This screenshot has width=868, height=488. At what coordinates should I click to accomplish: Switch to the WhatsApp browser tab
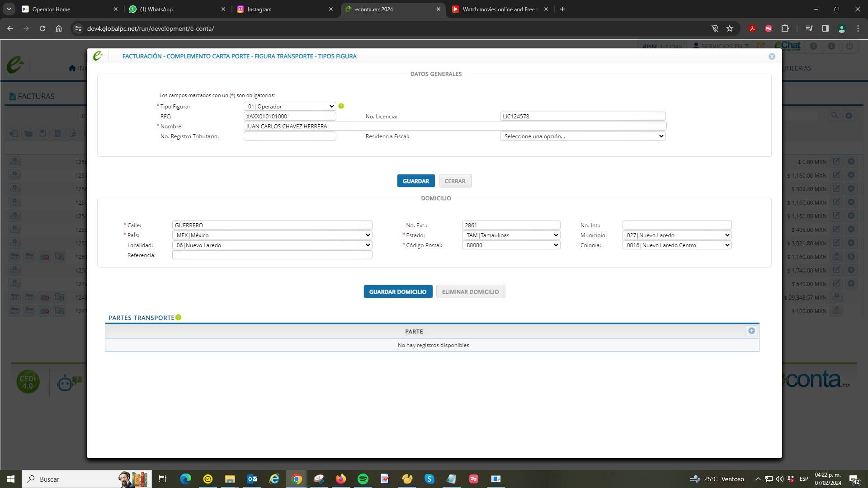[176, 9]
